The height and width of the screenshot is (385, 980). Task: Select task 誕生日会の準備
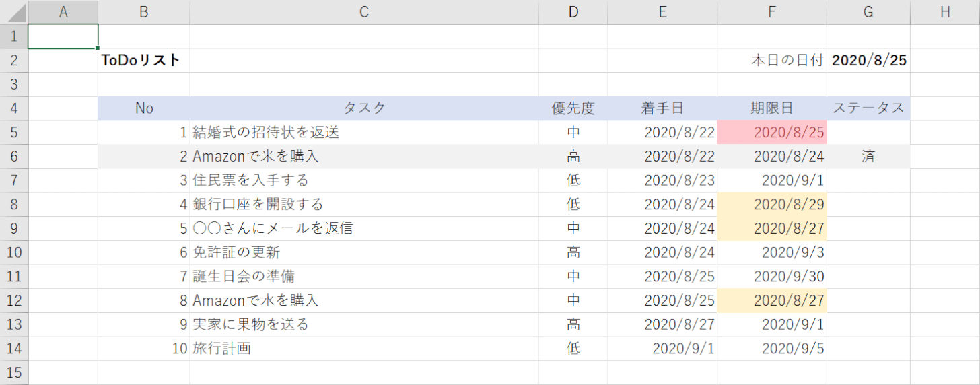point(364,277)
